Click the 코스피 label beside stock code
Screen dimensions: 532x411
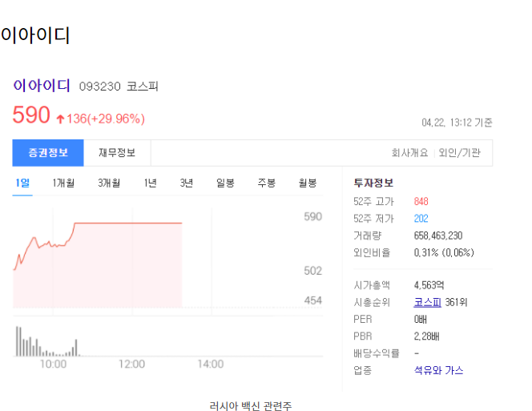tap(143, 87)
